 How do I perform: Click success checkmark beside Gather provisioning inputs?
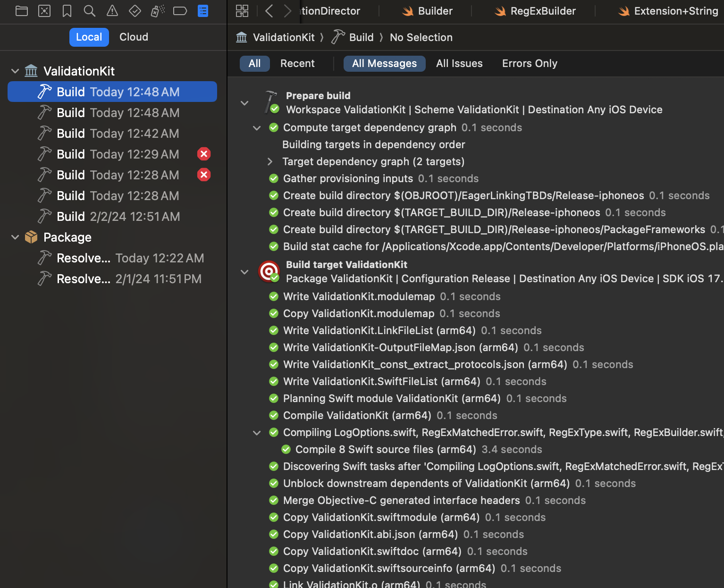point(274,178)
